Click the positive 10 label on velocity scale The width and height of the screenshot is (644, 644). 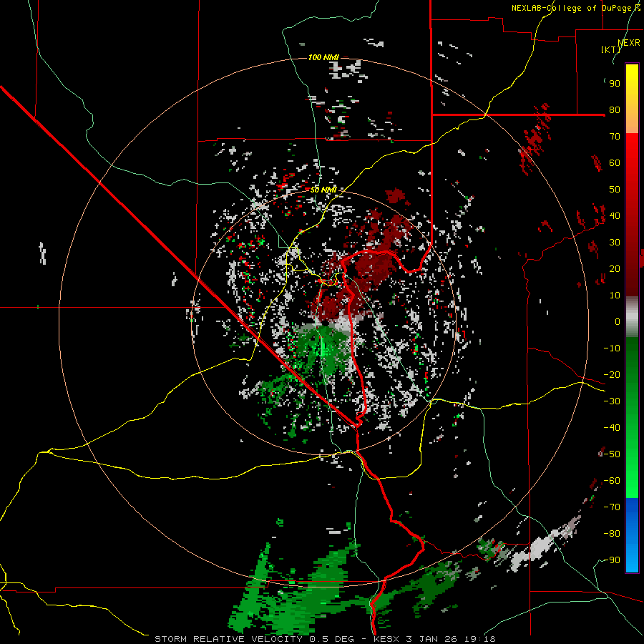click(615, 296)
